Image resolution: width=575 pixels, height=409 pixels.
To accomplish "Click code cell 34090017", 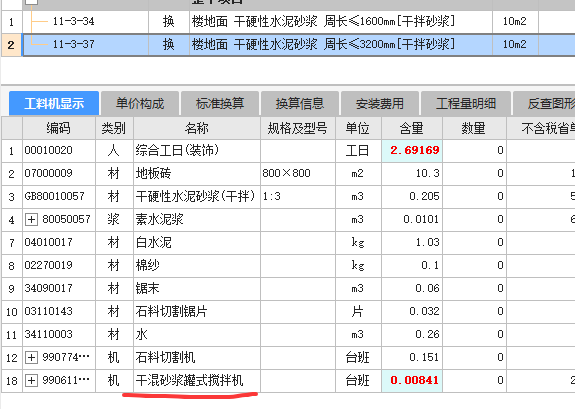I will tap(59, 288).
